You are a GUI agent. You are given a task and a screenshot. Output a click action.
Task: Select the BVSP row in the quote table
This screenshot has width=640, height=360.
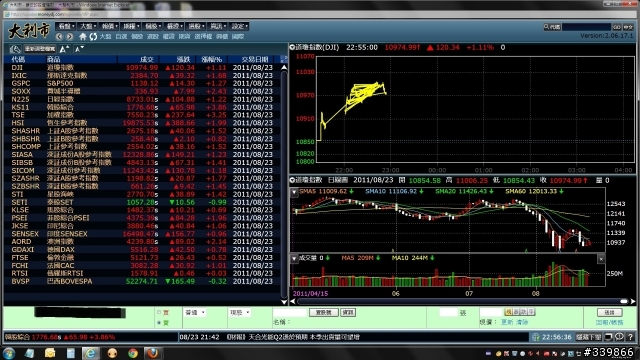tap(142, 281)
